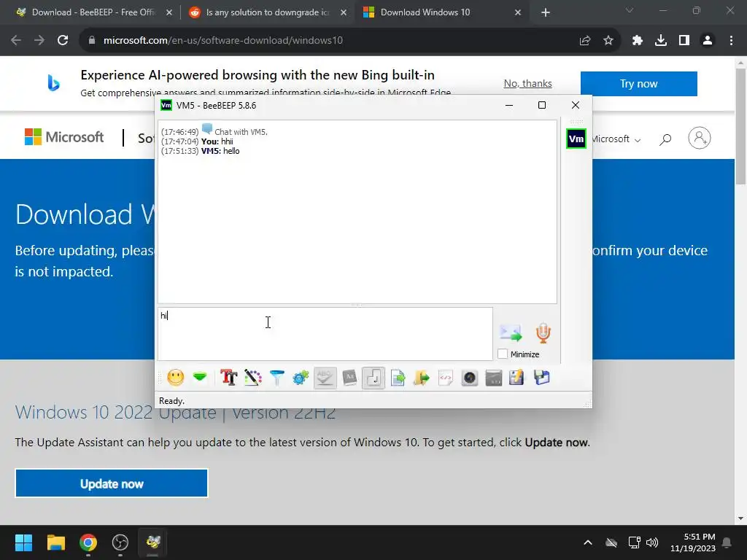Switch to Download - BeeBEEP browser tab
The image size is (747, 560).
pos(94,12)
